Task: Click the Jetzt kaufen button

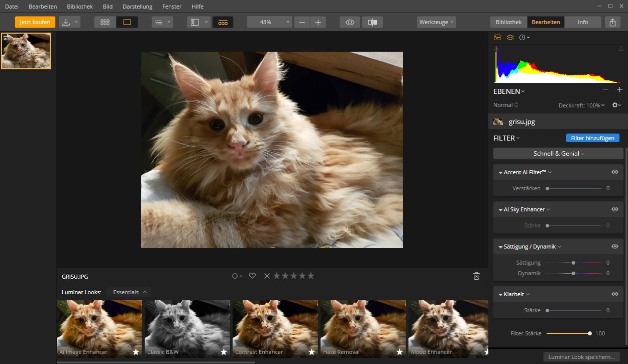Action: pyautogui.click(x=35, y=22)
